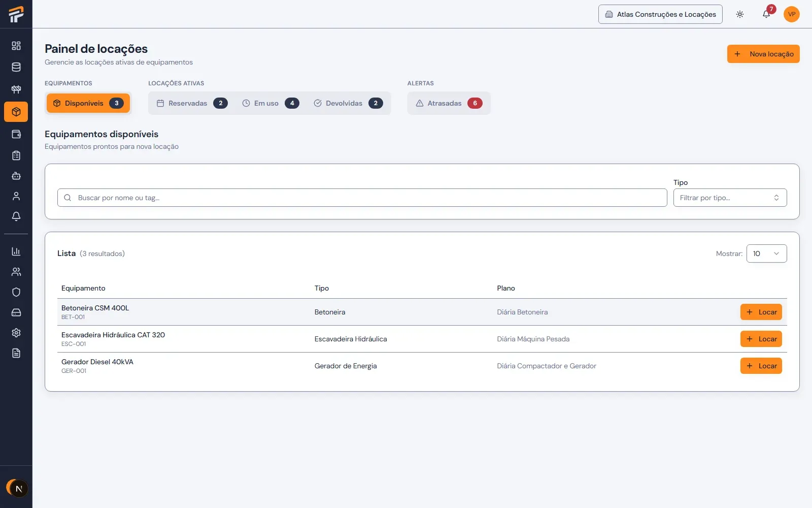Open the multiple users icon in sidebar
This screenshot has width=812, height=508.
pos(16,272)
